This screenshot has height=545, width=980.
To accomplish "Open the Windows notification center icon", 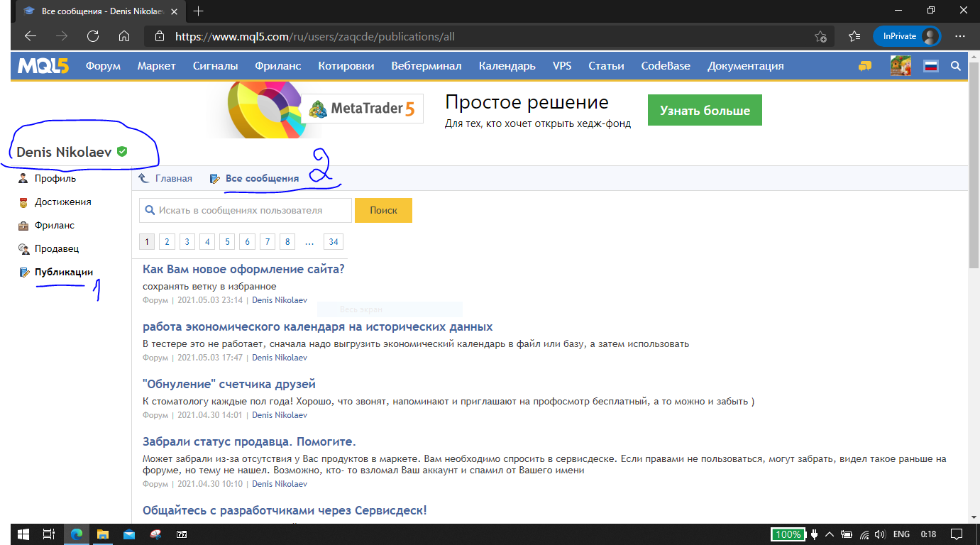I will click(x=956, y=534).
